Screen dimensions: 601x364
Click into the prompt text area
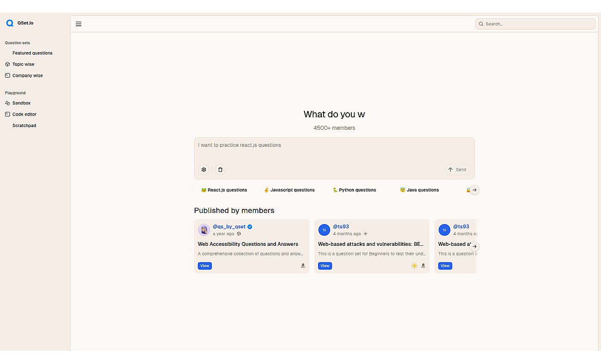point(334,151)
